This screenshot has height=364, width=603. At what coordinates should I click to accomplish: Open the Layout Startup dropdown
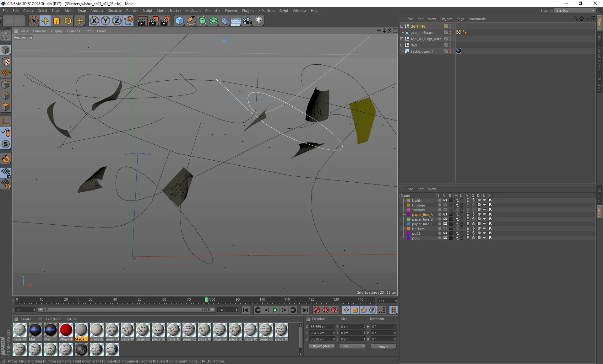(575, 10)
